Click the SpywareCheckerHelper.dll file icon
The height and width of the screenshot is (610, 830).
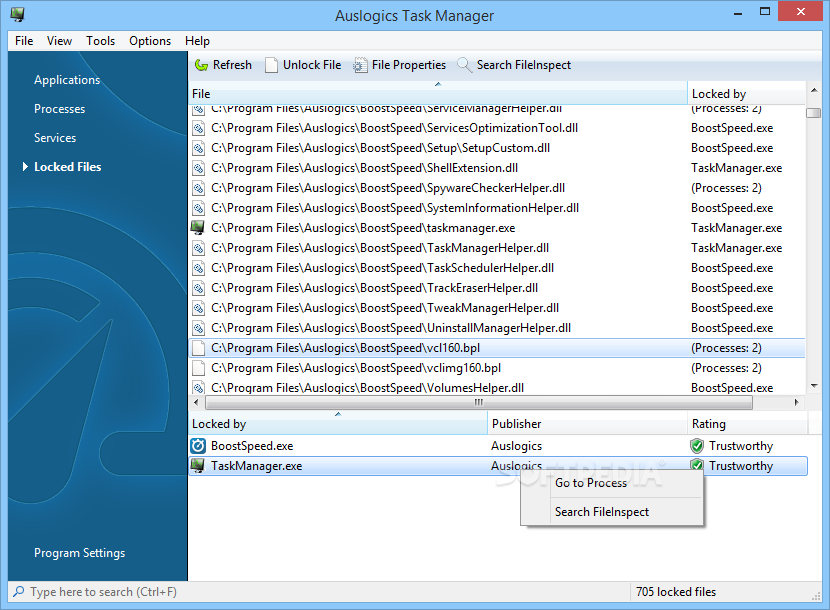[199, 188]
